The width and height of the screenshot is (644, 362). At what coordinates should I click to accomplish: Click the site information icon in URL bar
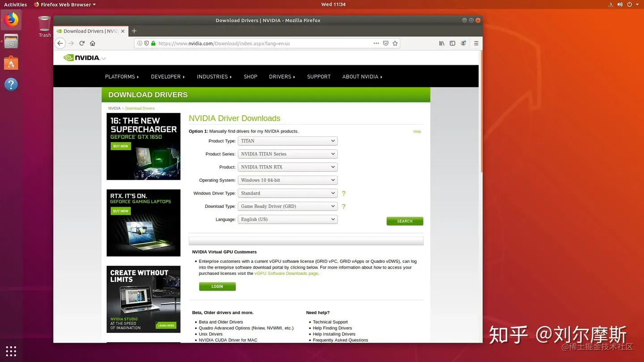tap(140, 43)
